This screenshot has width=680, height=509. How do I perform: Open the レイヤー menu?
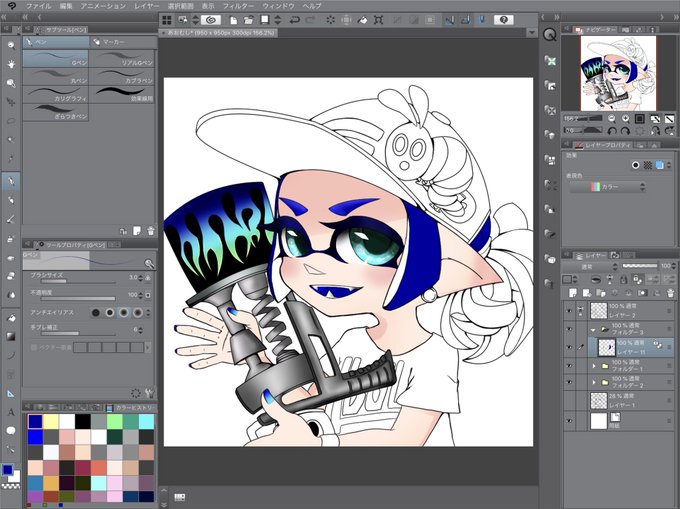pyautogui.click(x=147, y=6)
